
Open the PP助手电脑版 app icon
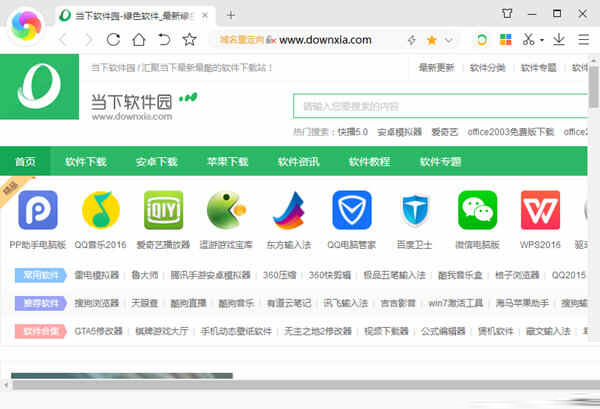pos(38,210)
